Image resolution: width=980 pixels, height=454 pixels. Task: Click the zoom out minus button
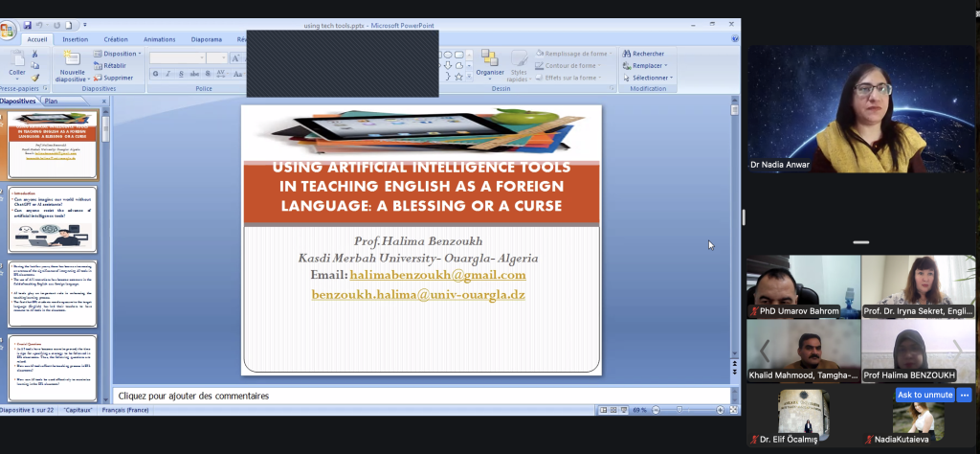(656, 410)
